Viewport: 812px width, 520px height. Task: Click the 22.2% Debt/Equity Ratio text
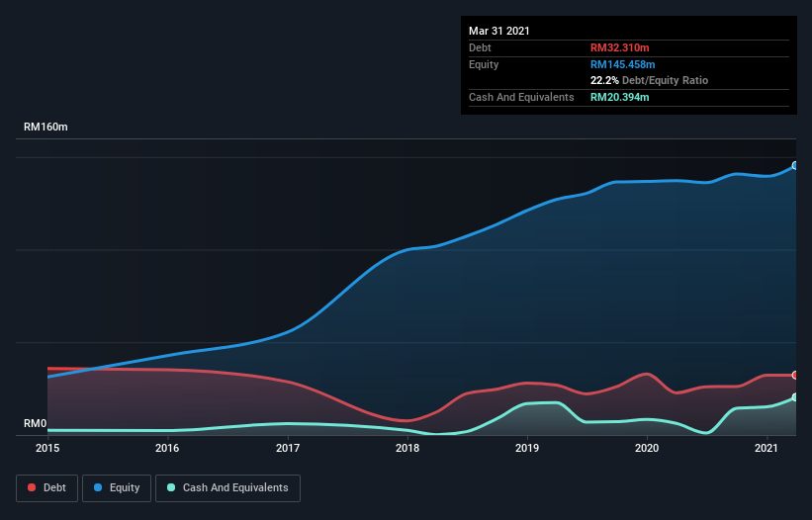[649, 80]
